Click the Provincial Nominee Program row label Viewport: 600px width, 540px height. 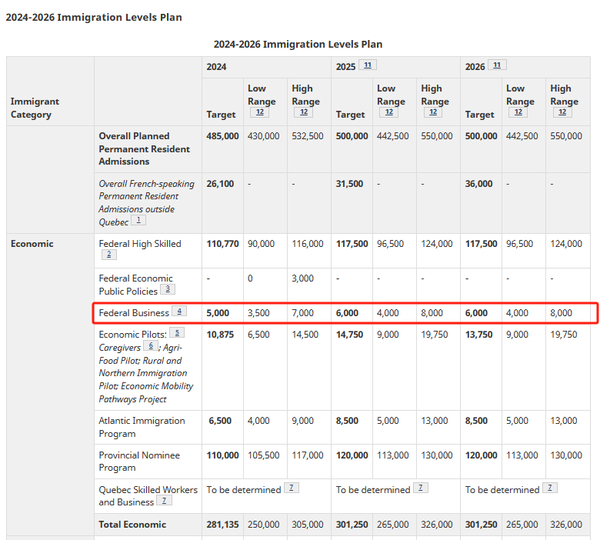tap(139, 462)
